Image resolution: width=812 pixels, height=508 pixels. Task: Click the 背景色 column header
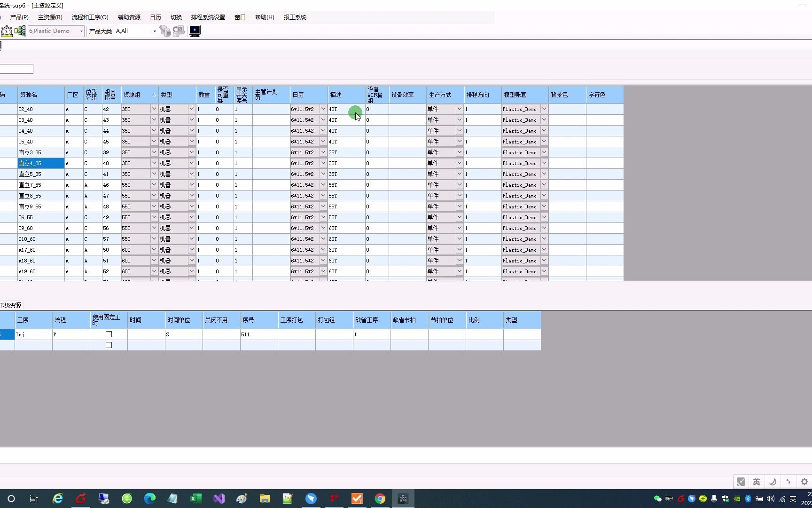coord(567,95)
